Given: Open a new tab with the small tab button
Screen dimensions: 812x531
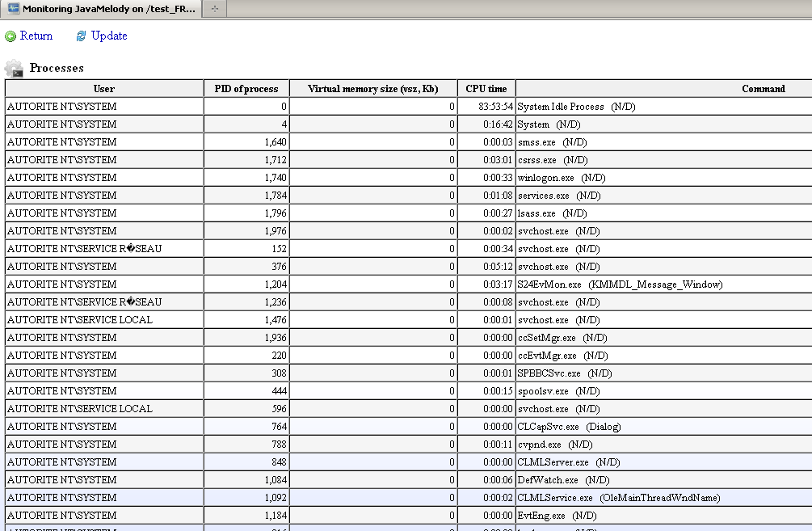Looking at the screenshot, I should click(214, 8).
